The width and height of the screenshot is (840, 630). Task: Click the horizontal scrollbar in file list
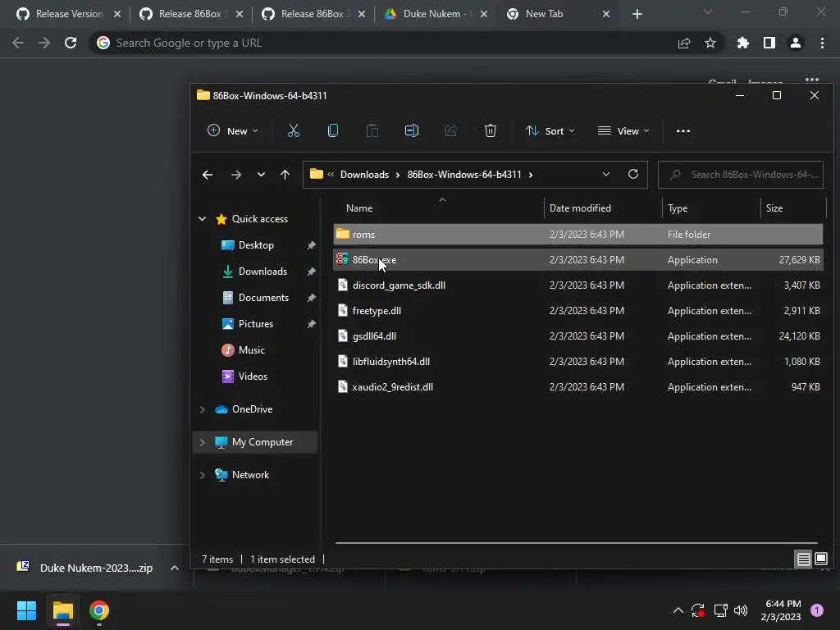tap(577, 543)
